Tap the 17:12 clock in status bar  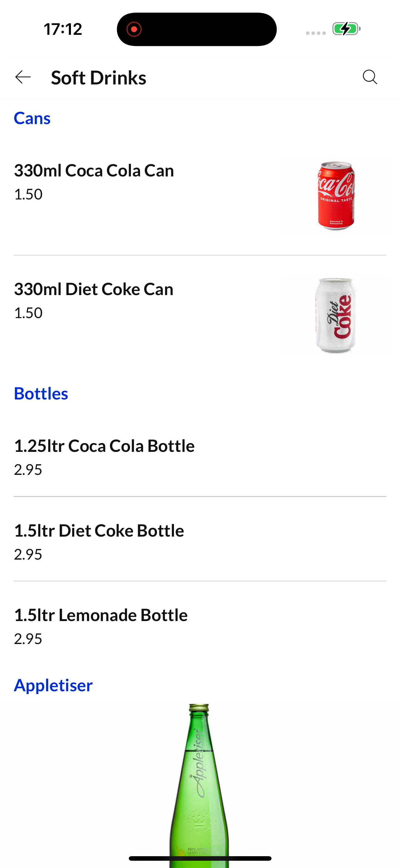click(x=63, y=29)
